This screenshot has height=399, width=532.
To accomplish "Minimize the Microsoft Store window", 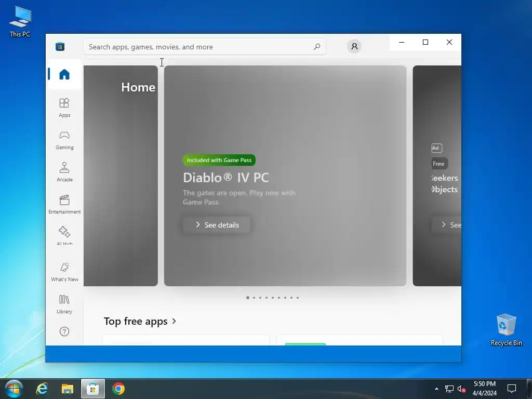I will click(x=402, y=42).
